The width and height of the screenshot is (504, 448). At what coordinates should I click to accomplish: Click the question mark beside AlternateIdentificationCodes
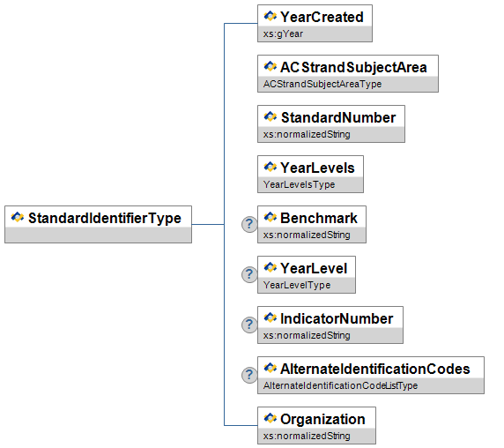(x=249, y=375)
